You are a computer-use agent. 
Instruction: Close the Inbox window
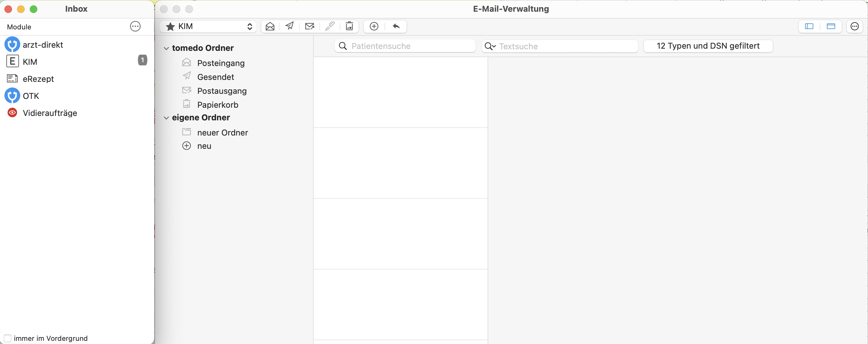click(x=8, y=9)
